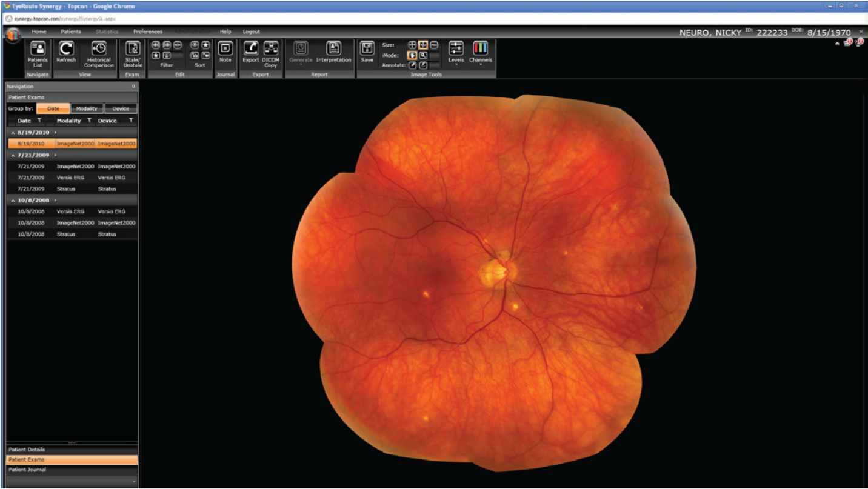Select the first Annotate tool icon
868x489 pixels.
(x=413, y=65)
